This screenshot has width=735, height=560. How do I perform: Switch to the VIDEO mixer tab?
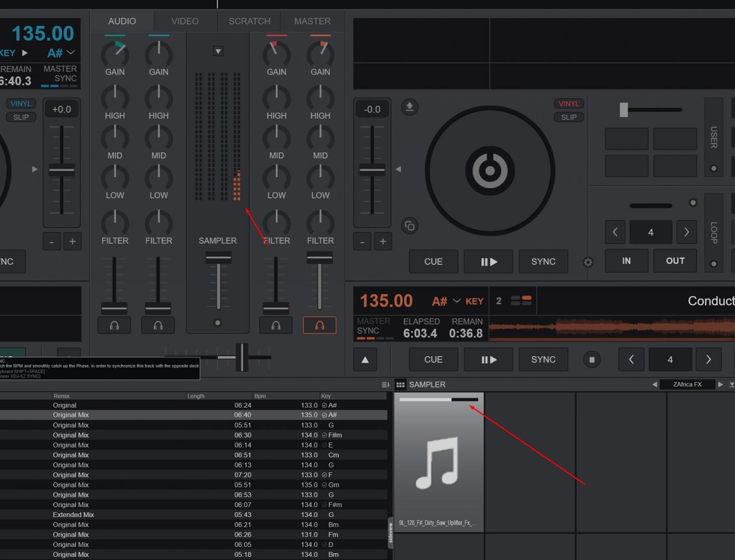(185, 21)
